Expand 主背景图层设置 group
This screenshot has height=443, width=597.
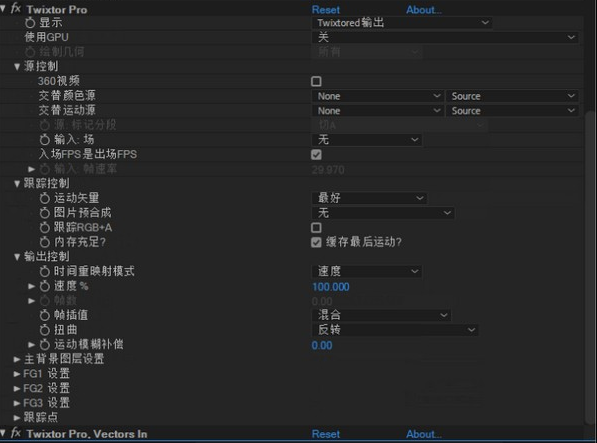pyautogui.click(x=17, y=359)
